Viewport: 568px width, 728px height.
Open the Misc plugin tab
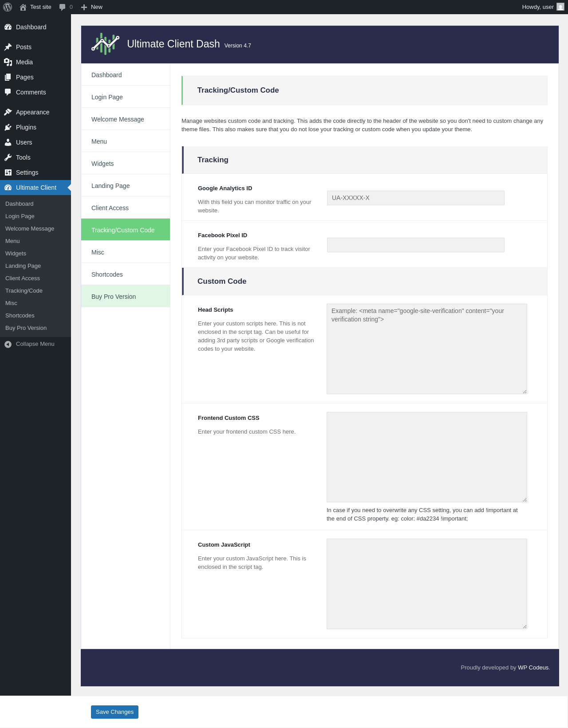(x=126, y=252)
